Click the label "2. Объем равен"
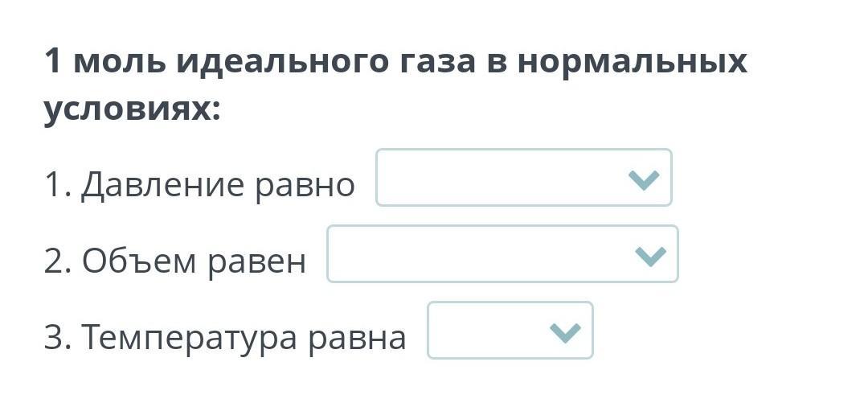868x403 pixels. 175,261
